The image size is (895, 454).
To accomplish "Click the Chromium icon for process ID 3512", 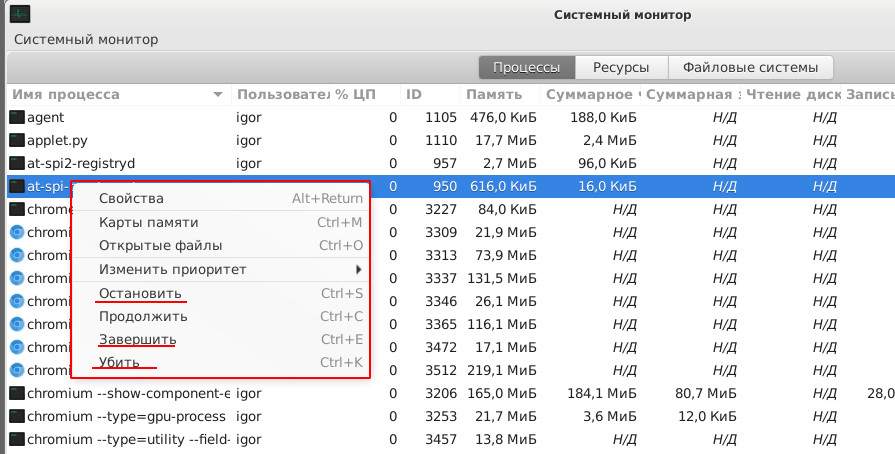I will pyautogui.click(x=16, y=370).
